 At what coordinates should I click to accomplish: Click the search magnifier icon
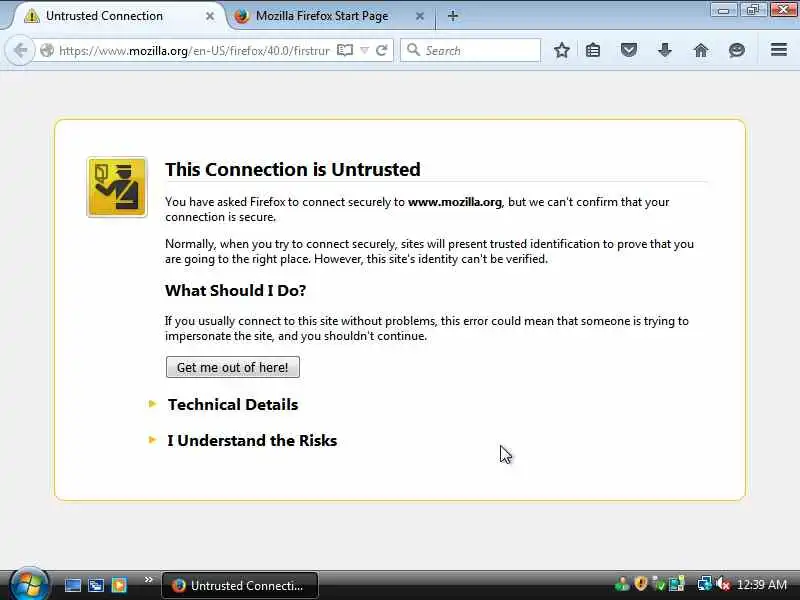pos(413,50)
